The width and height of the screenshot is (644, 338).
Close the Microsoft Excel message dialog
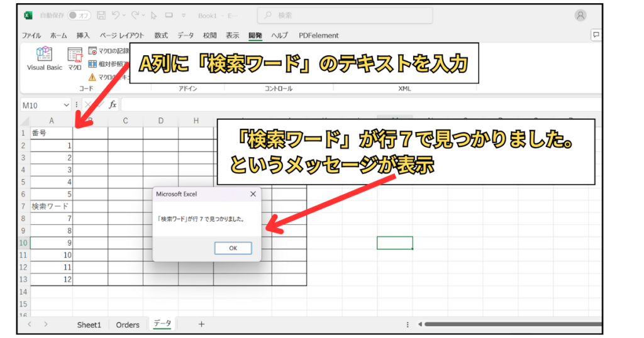[x=253, y=194]
